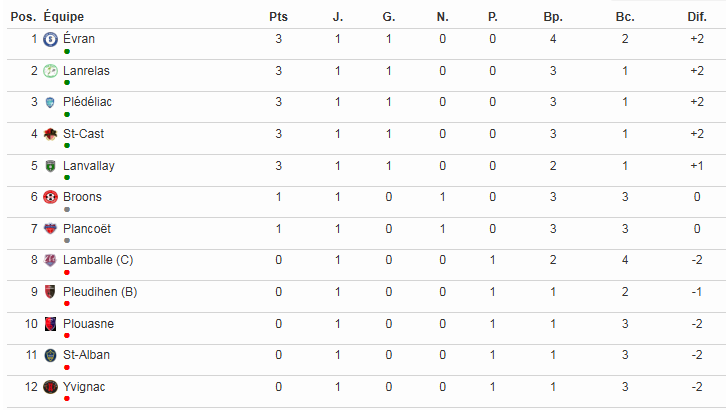Click the St-Cast club logo

click(x=50, y=134)
